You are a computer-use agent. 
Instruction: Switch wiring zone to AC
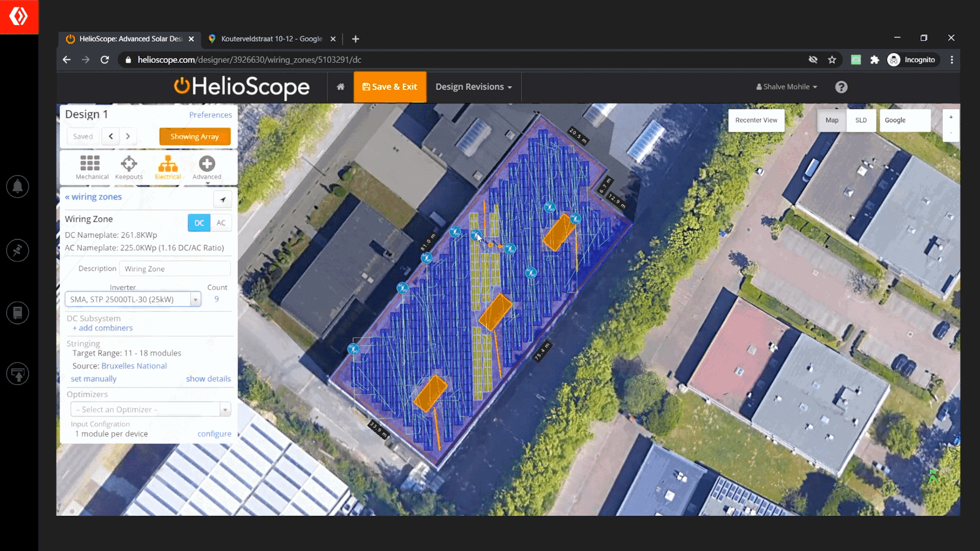[x=221, y=223]
